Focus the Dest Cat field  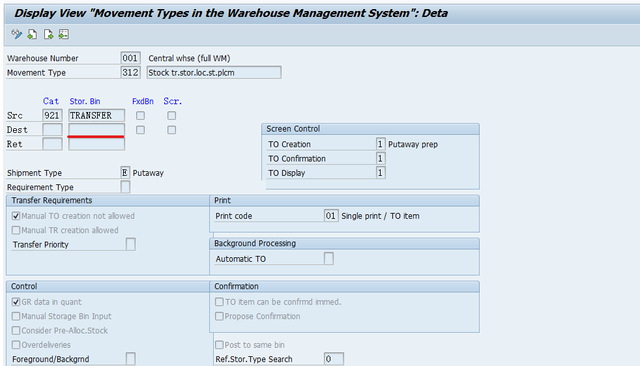52,130
